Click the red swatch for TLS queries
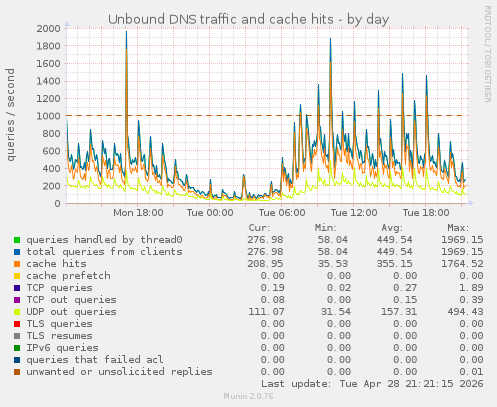Image resolution: width=497 pixels, height=407 pixels. pos(17,324)
